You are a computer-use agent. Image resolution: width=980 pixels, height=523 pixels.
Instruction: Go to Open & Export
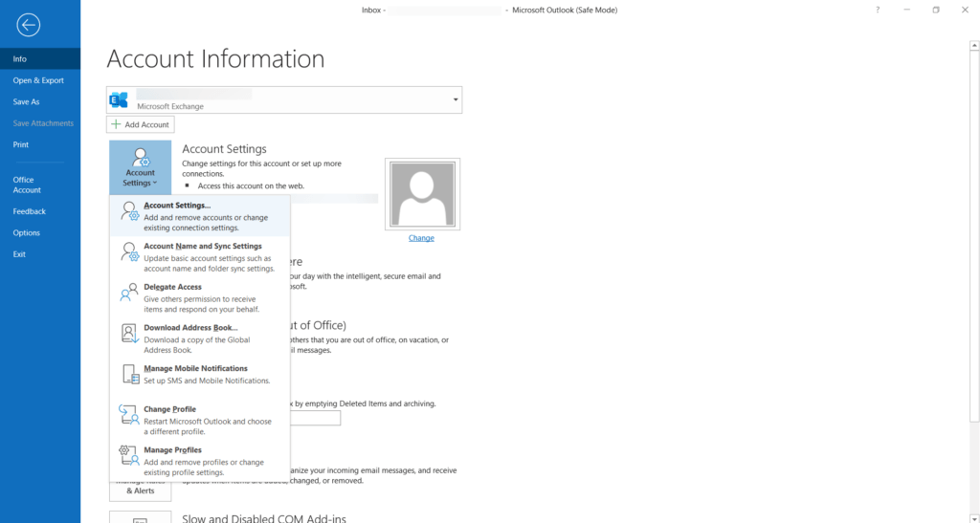(40, 80)
